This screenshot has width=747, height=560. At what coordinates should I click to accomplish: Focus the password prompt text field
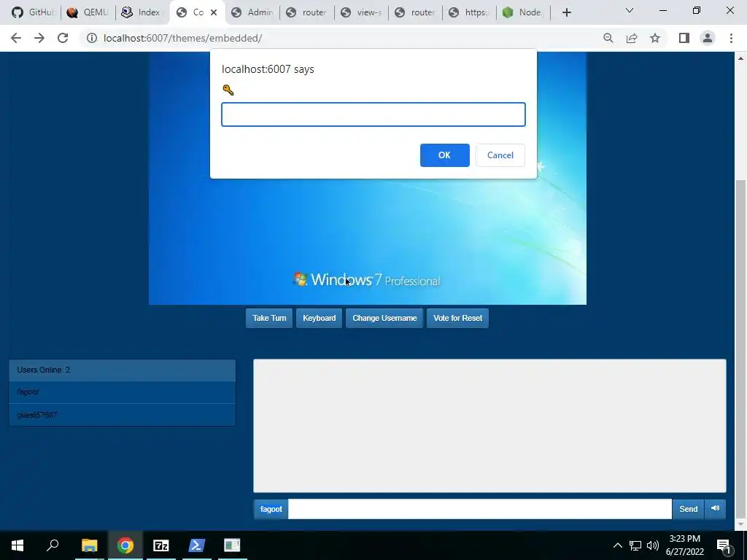(x=373, y=114)
